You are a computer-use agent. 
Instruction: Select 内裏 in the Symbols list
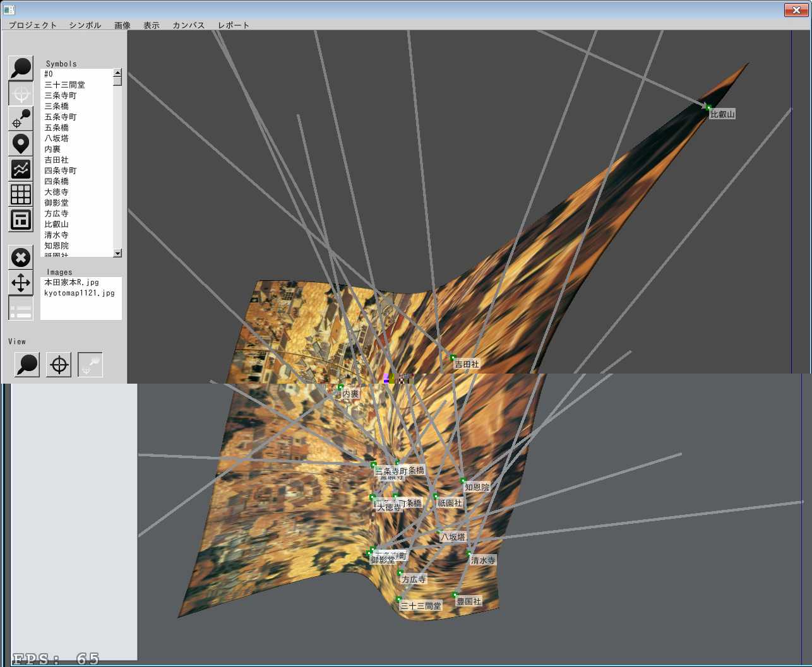point(76,149)
